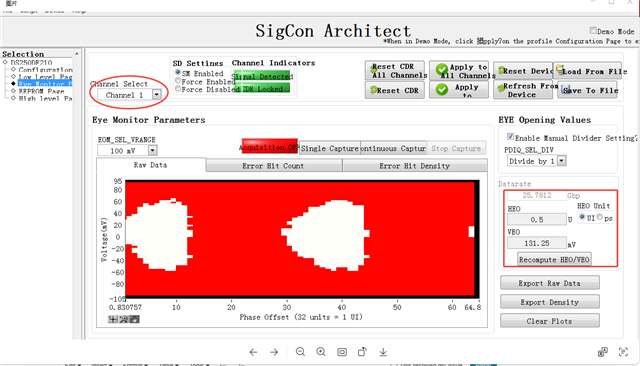Open the Configuration page in the tree
The width and height of the screenshot is (640, 366).
point(45,70)
